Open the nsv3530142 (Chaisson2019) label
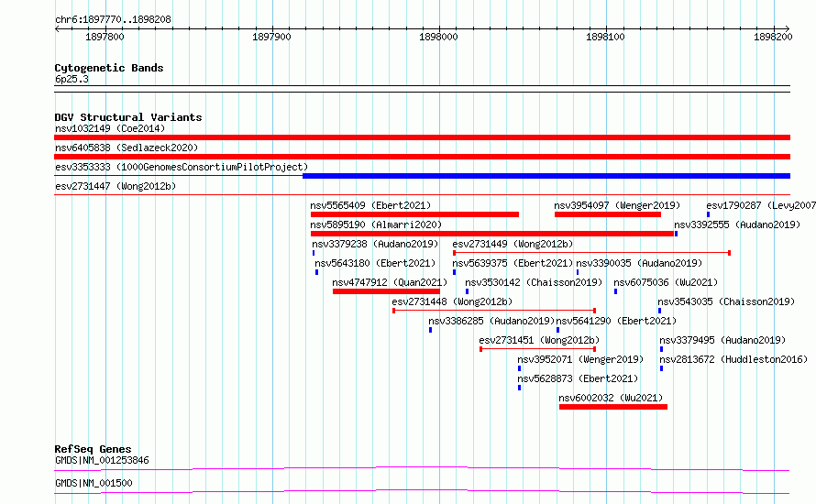Screen dimensions: 816x504 (534, 282)
